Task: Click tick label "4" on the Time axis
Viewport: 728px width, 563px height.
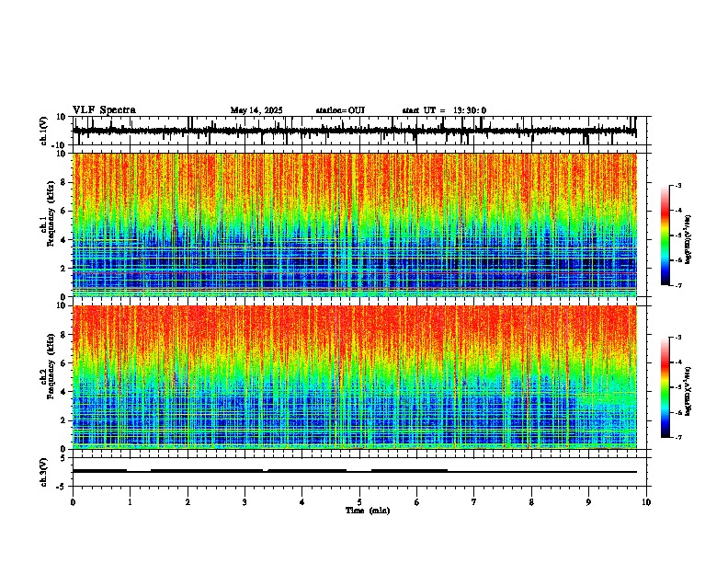Action: point(302,502)
